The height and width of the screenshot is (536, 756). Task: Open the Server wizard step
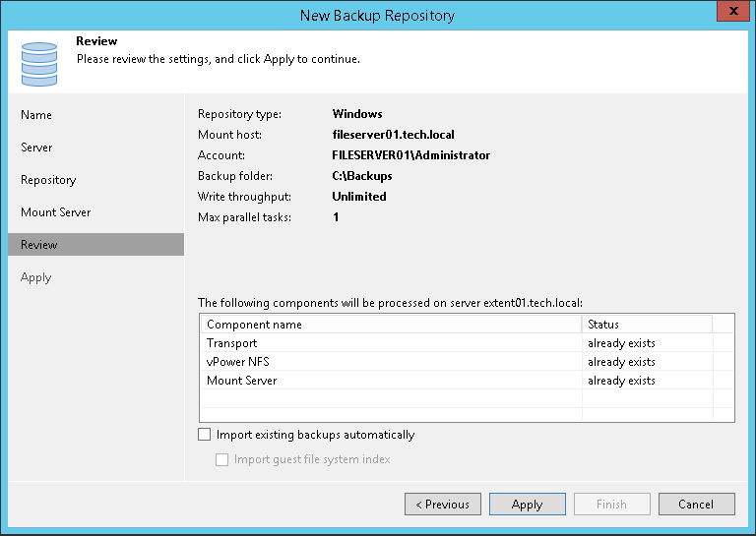pos(37,148)
